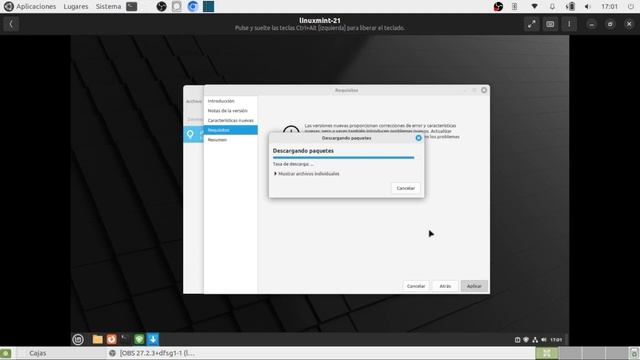This screenshot has height=360, width=640.
Task: Open the teal square launcher in the top panel
Action: 209,7
